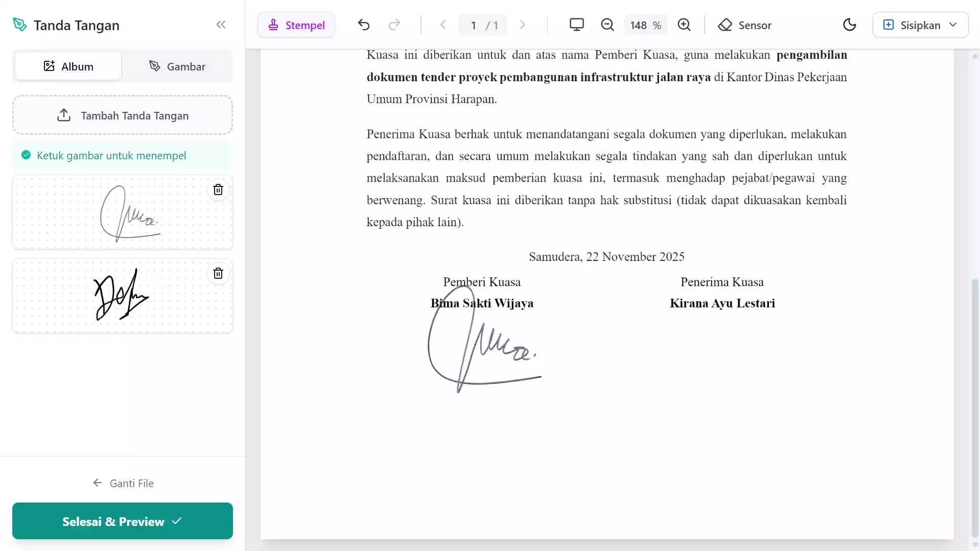
Task: Click the undo arrow icon
Action: (363, 25)
